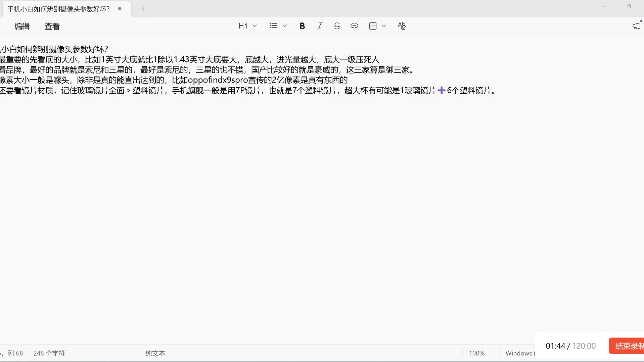The image size is (644, 362).
Task: Apply bulleted list formatting
Action: tap(273, 26)
